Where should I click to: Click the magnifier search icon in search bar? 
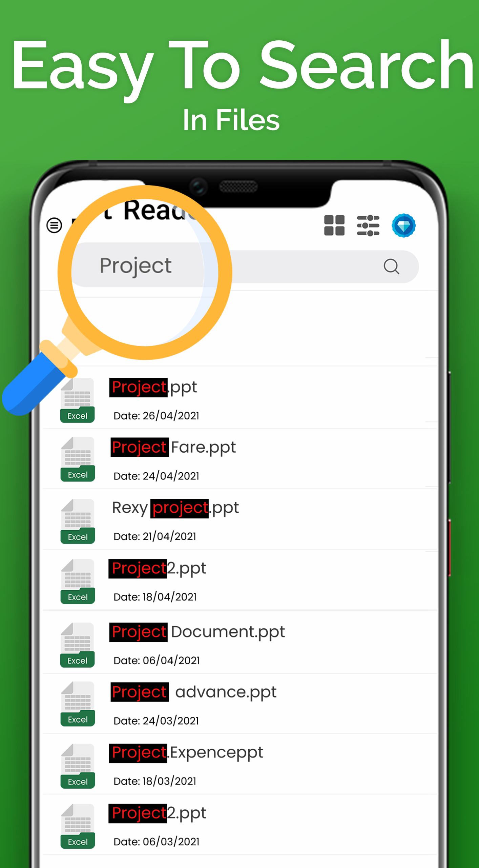click(391, 267)
